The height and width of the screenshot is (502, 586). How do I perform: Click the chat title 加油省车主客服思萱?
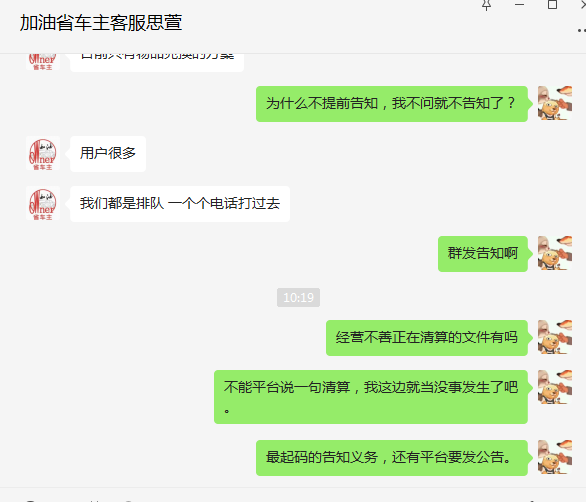tap(101, 23)
